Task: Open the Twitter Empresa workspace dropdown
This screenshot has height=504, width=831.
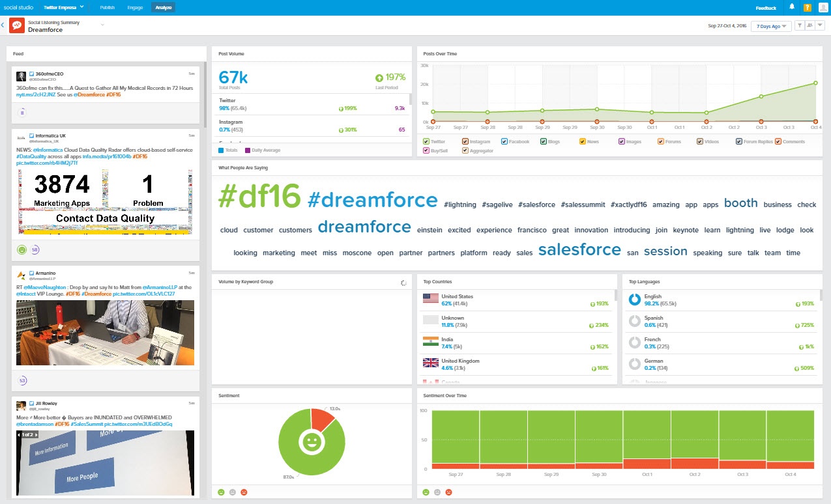Action: tap(64, 8)
